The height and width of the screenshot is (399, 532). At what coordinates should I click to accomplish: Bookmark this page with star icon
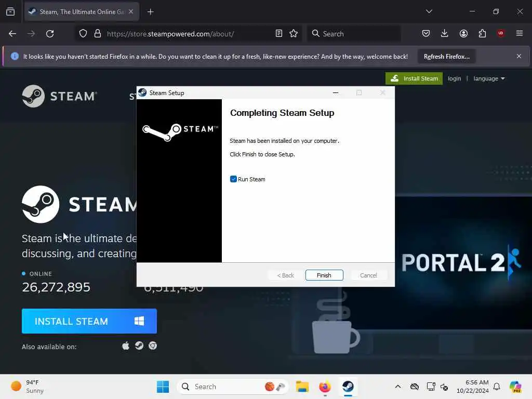pos(294,34)
